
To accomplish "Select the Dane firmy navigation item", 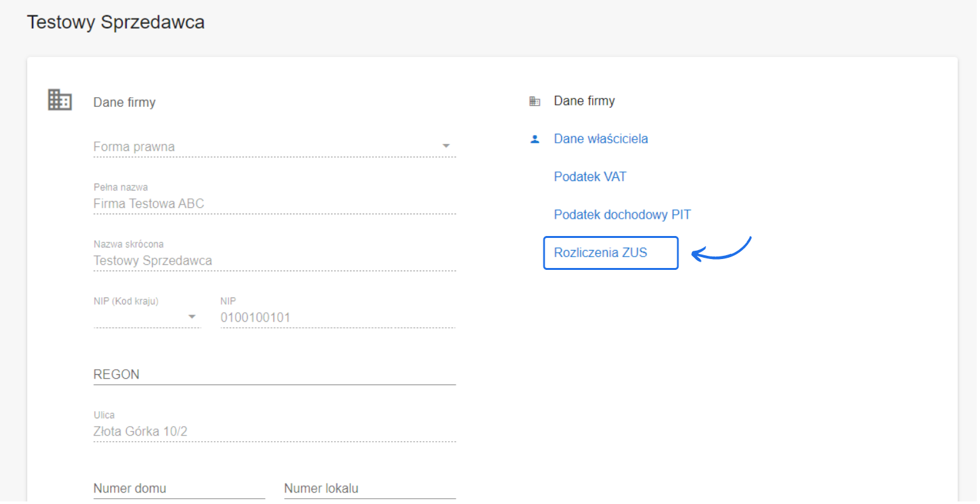I will (584, 101).
